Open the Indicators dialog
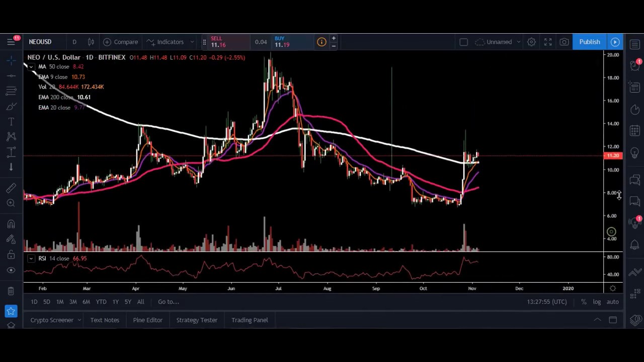 [x=165, y=42]
